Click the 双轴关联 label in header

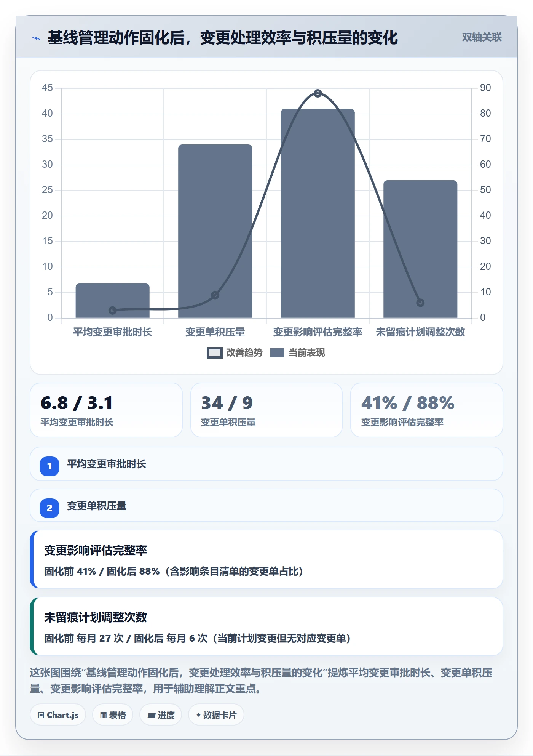pos(482,37)
